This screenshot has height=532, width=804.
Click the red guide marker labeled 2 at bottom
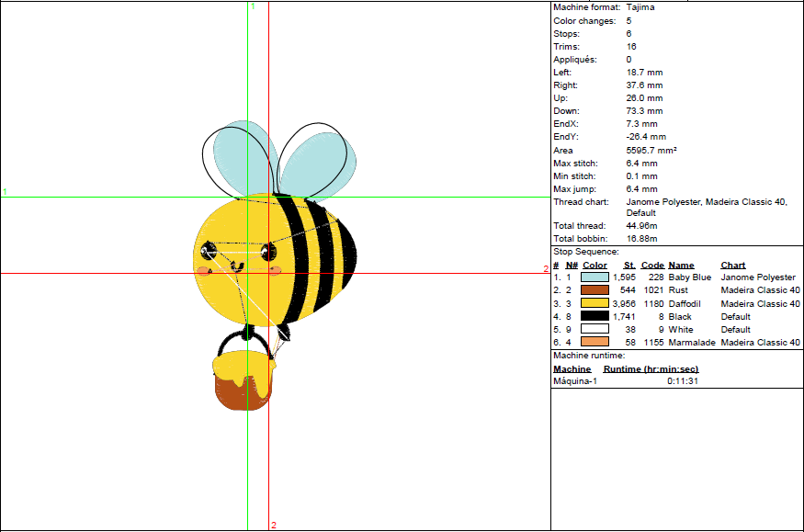point(273,526)
